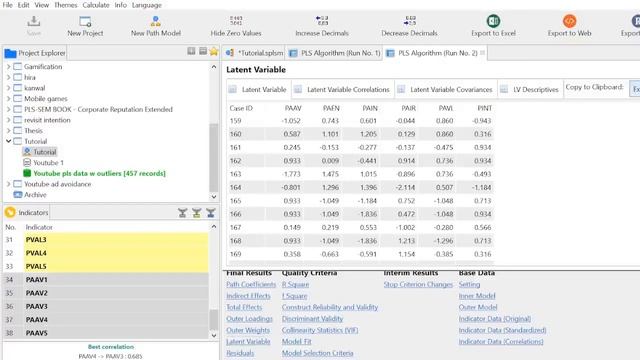This screenshot has height=360, width=640.
Task: Click the star icon in Project Explorer
Action: pos(213,51)
